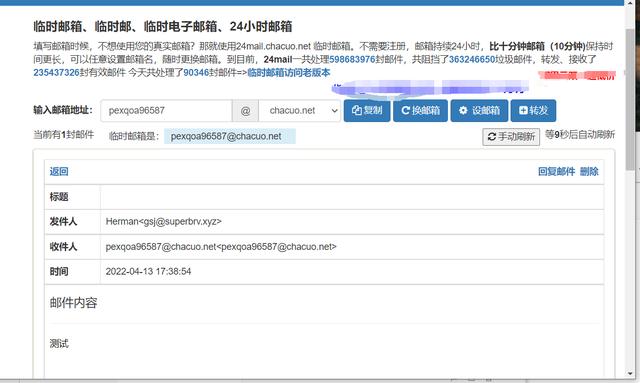Click the timestamp 2022-04-13 17:38:54
640x383 pixels.
[148, 272]
